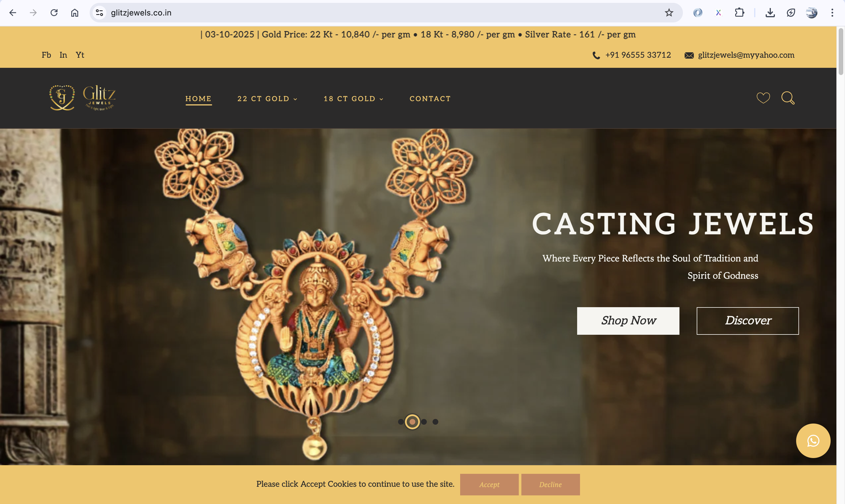Click the search magnifier icon in header
This screenshot has height=504, width=845.
point(787,98)
